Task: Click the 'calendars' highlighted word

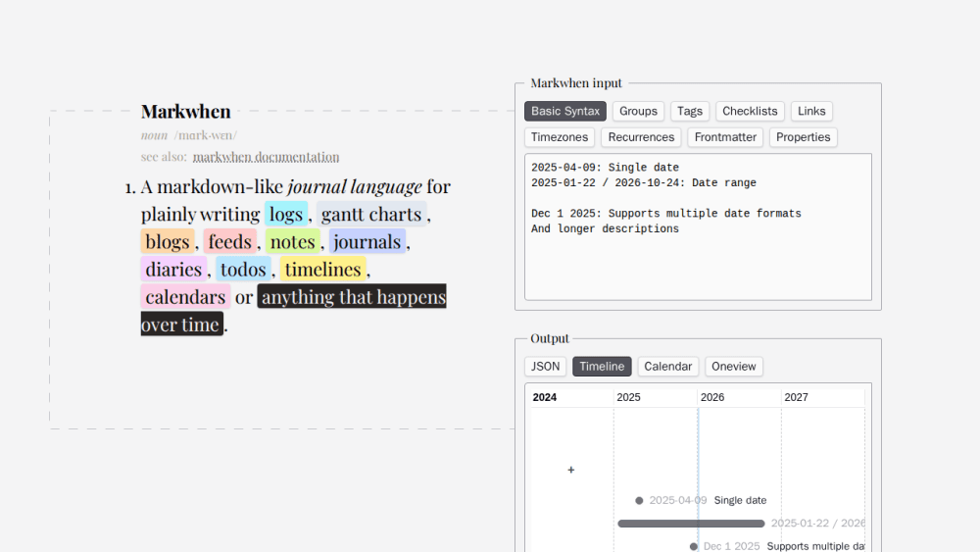Action: point(185,297)
